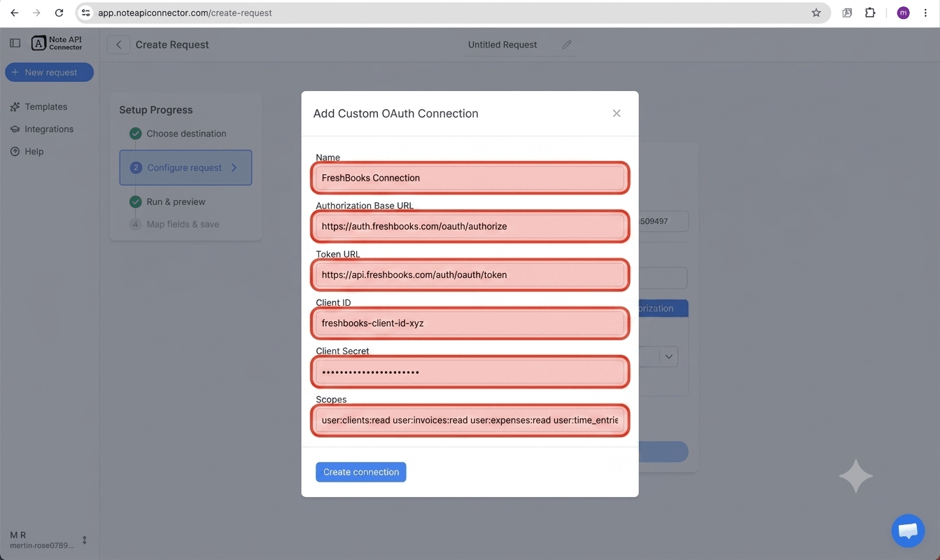This screenshot has width=940, height=560.
Task: Click the Client ID field
Action: tap(470, 323)
